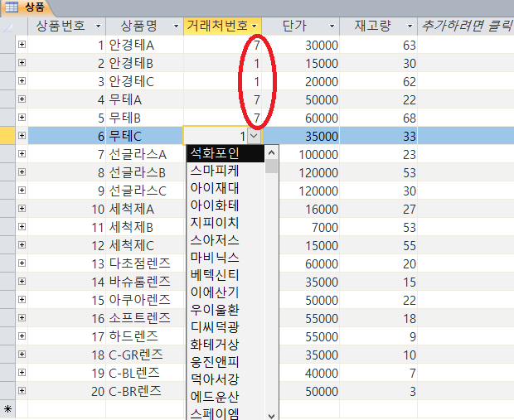Click combo box arrow in 무테C 거래처번호 cell

[254, 136]
